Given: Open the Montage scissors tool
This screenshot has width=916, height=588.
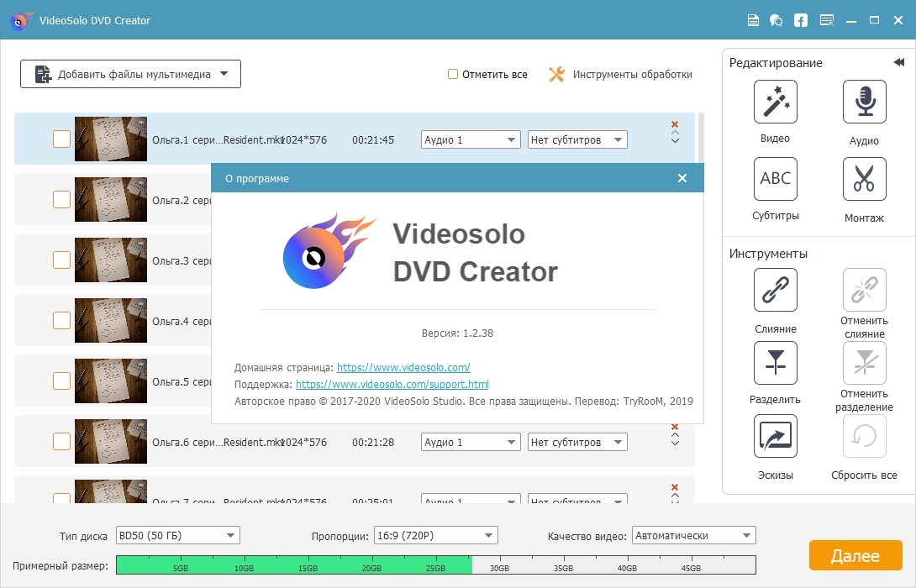Looking at the screenshot, I should pos(864,179).
